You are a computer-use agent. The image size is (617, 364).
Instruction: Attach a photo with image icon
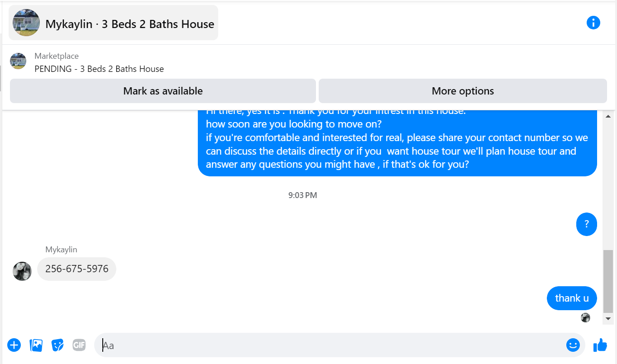[x=36, y=345]
